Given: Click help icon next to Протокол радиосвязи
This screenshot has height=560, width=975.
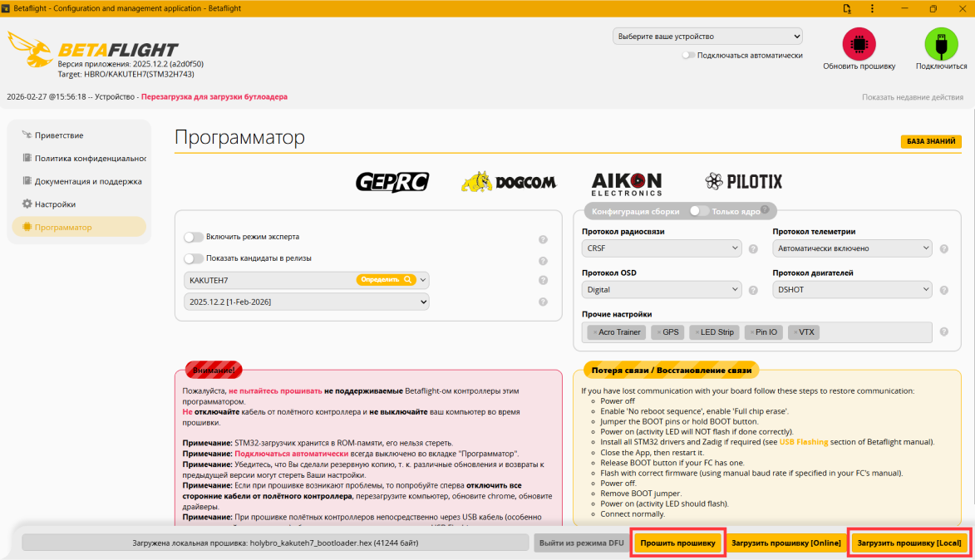Looking at the screenshot, I should coord(753,248).
